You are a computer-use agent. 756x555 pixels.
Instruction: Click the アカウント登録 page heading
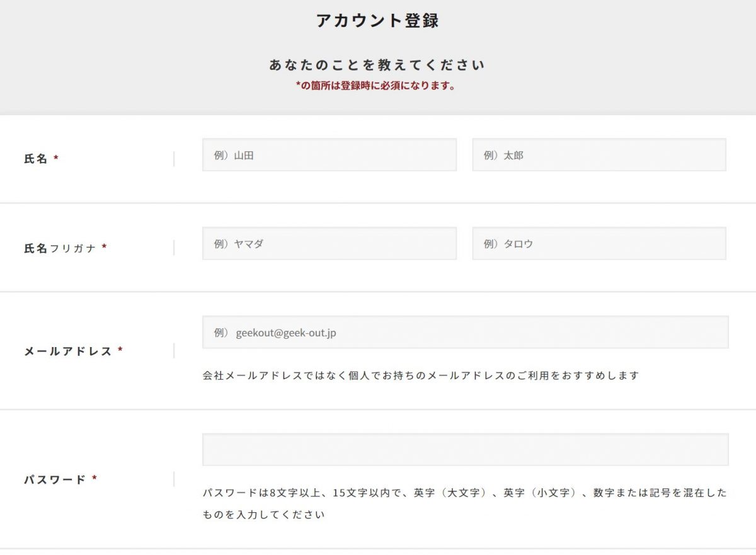pos(377,21)
